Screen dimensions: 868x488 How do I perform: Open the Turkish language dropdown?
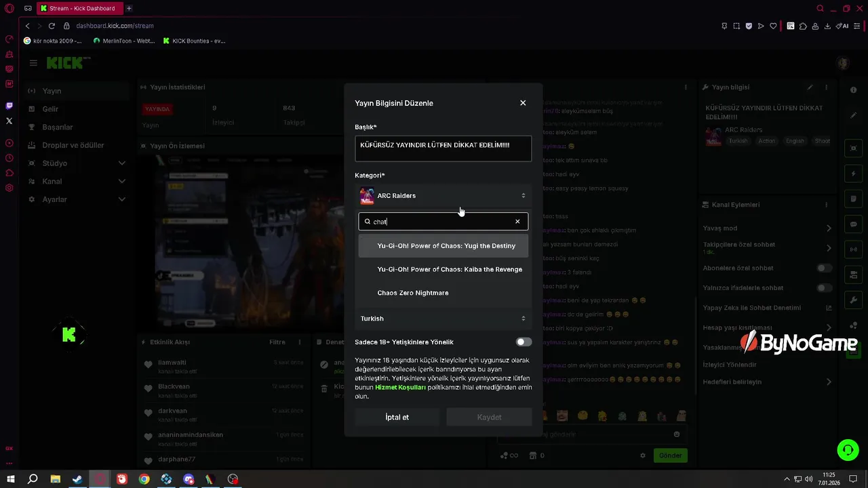[443, 319]
